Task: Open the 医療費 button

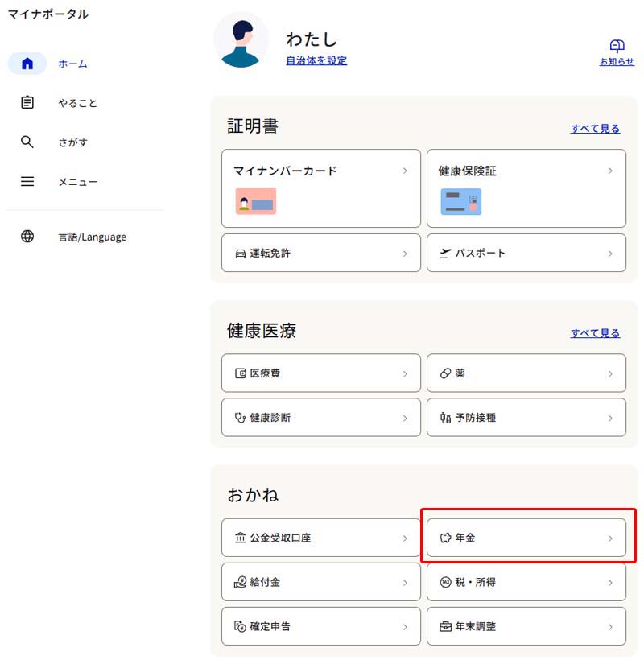Action: click(x=320, y=373)
